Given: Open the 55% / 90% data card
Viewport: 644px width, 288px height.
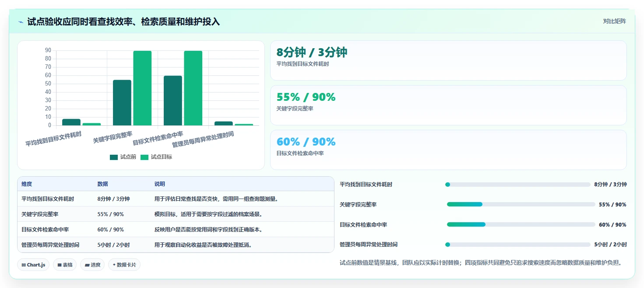Looking at the screenshot, I should click(448, 105).
